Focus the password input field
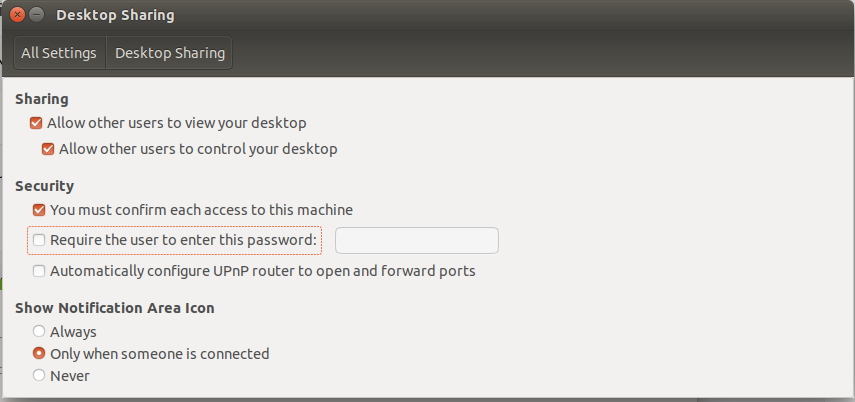 tap(416, 240)
